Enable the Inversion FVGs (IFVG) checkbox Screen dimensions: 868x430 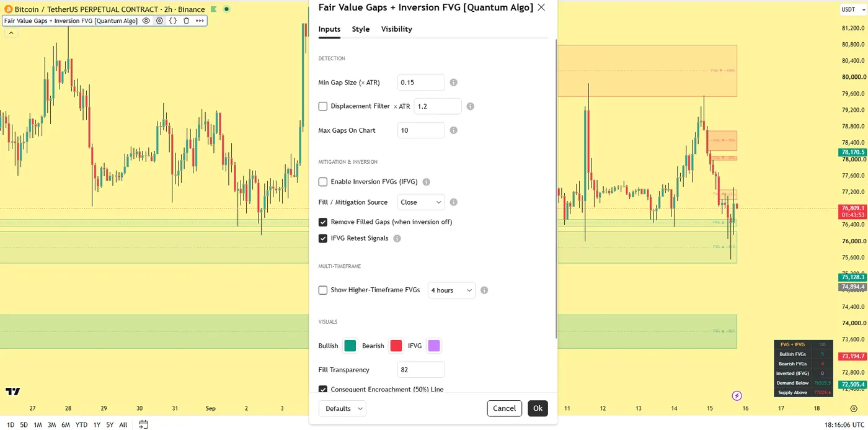click(x=323, y=182)
